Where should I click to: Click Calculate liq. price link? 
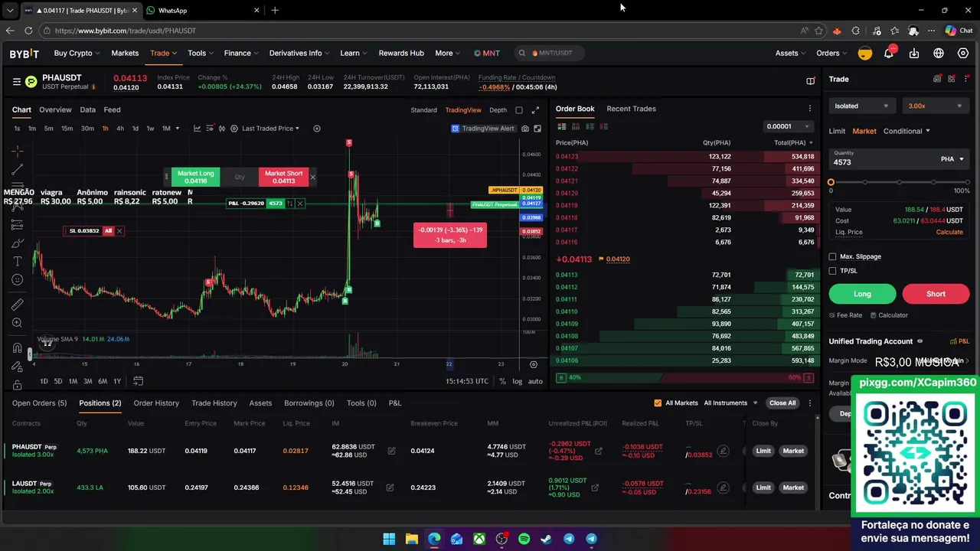(949, 232)
